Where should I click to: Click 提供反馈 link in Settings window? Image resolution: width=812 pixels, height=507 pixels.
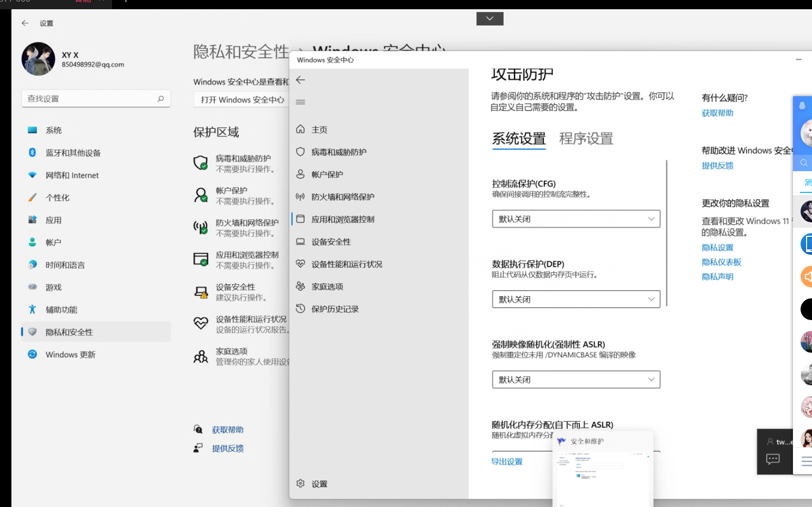(x=227, y=448)
